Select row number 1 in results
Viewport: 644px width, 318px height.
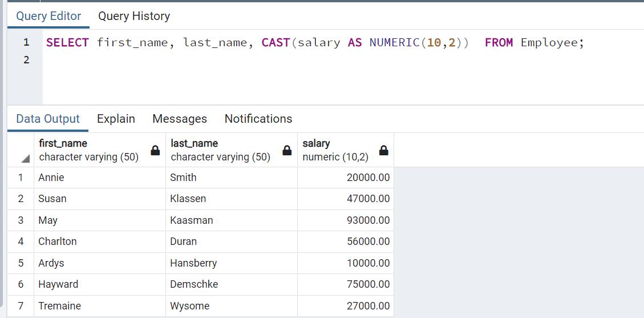pos(21,178)
